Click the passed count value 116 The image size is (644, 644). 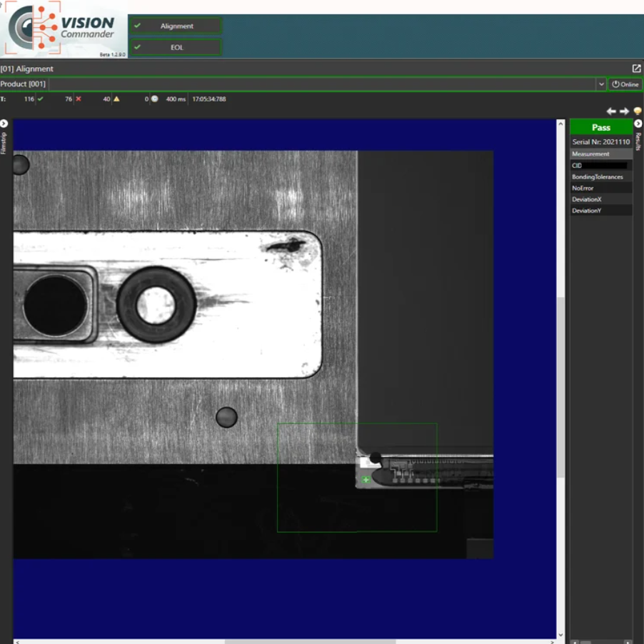coord(29,99)
